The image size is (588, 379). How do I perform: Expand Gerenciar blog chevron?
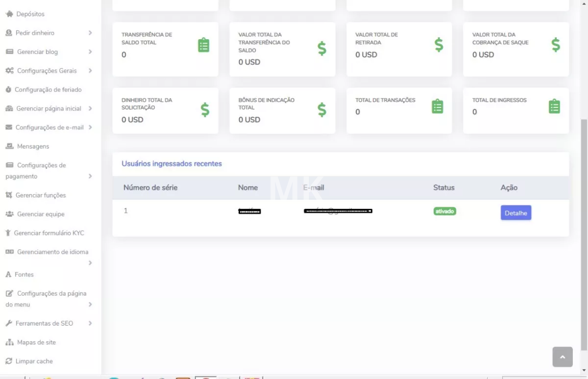coord(90,52)
